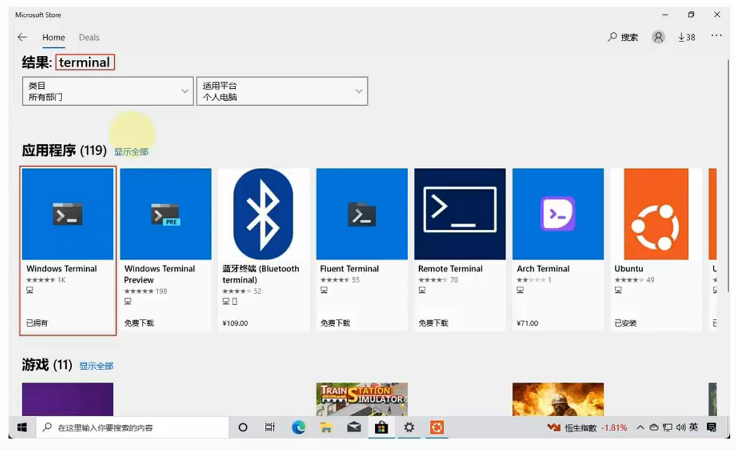Show hidden tray icons chevron
The image size is (736, 450).
(640, 427)
